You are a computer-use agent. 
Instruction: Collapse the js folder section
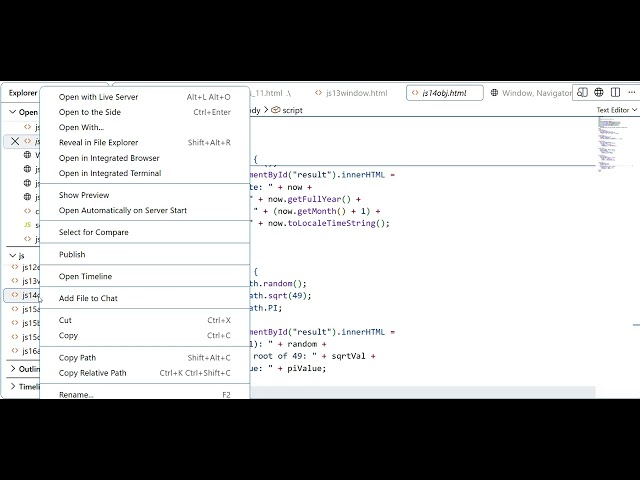[x=13, y=256]
